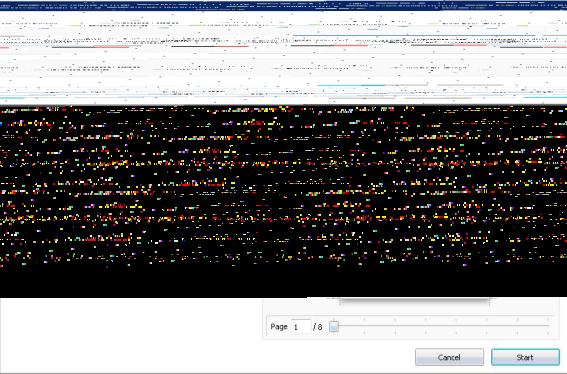Jump to the fifth tick on page slider

(x=456, y=326)
